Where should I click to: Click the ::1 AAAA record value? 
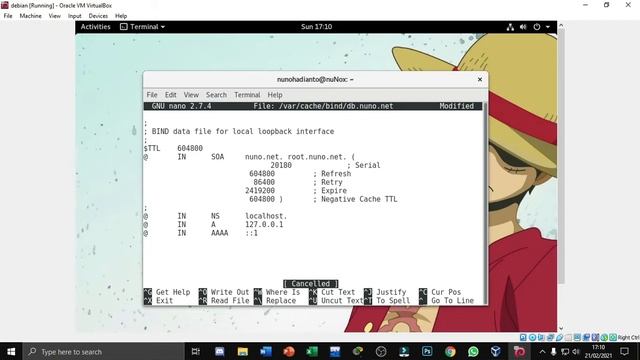[251, 233]
